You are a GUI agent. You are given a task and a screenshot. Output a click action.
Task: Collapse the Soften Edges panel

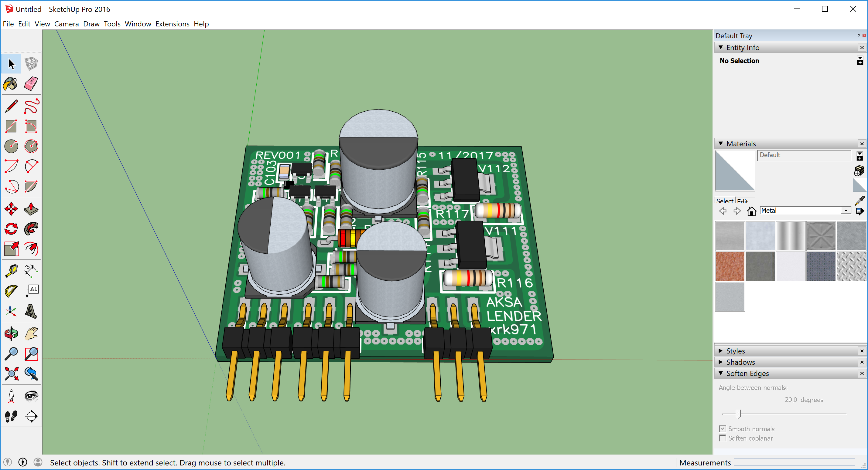tap(721, 373)
